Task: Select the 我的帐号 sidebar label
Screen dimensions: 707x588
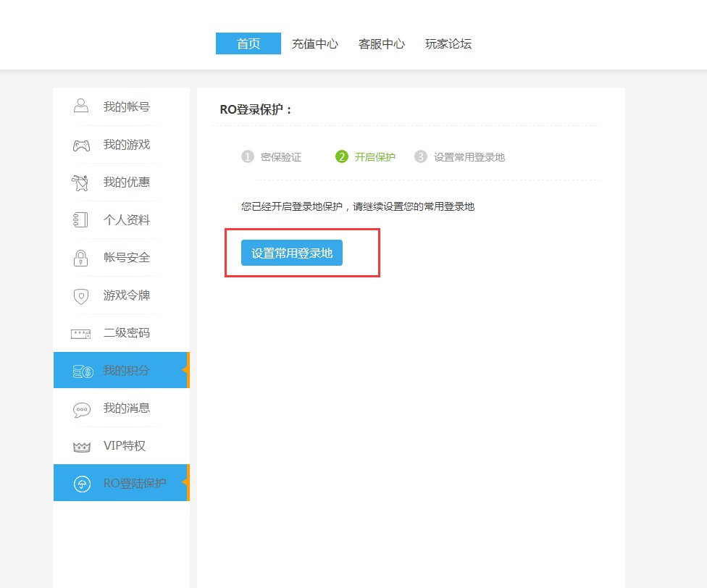Action: pos(127,106)
